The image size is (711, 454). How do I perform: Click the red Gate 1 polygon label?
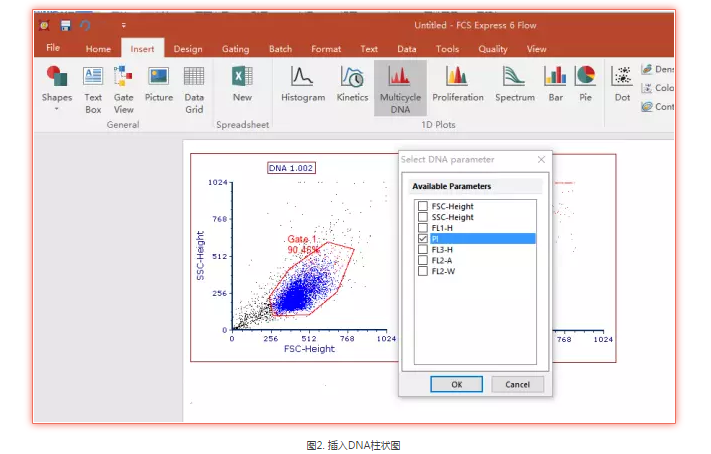(302, 244)
